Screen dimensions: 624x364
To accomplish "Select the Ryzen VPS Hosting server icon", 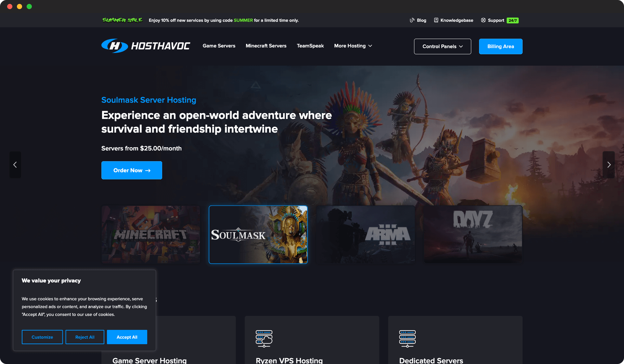I will point(264,339).
